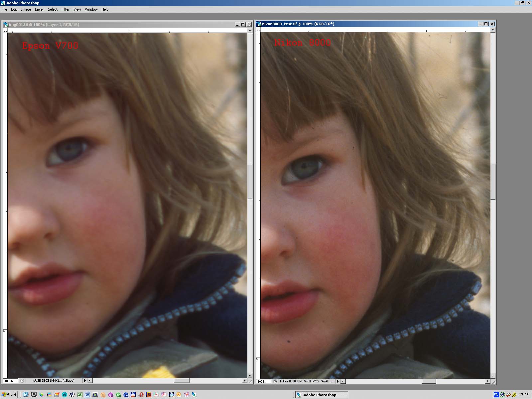Click the blue PH circle quick launch icon
The image size is (532, 399).
click(126, 395)
